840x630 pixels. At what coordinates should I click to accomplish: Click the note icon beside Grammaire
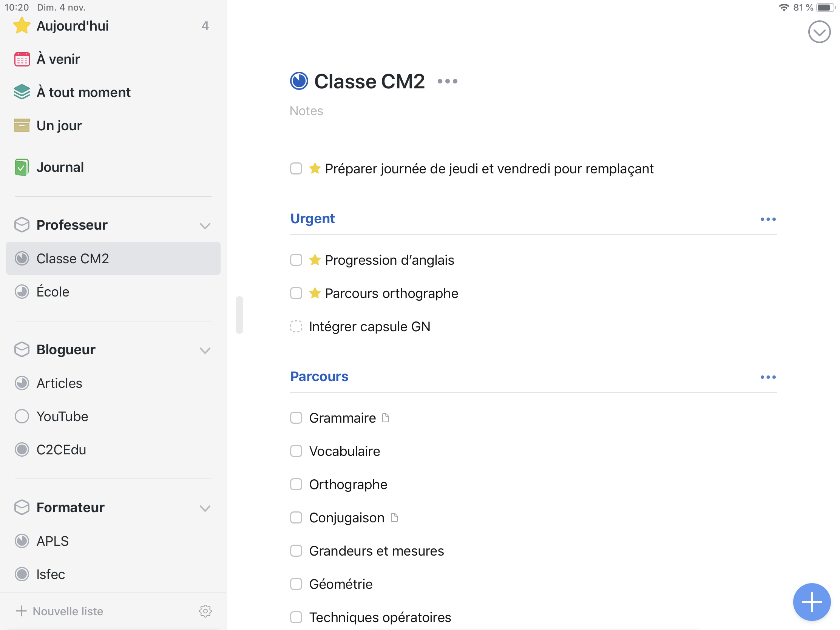(386, 418)
